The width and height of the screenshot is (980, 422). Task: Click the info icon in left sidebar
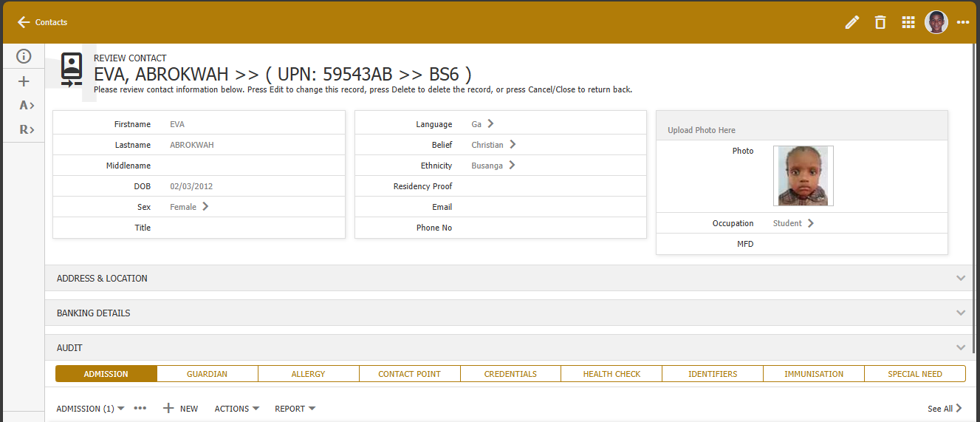[x=24, y=56]
